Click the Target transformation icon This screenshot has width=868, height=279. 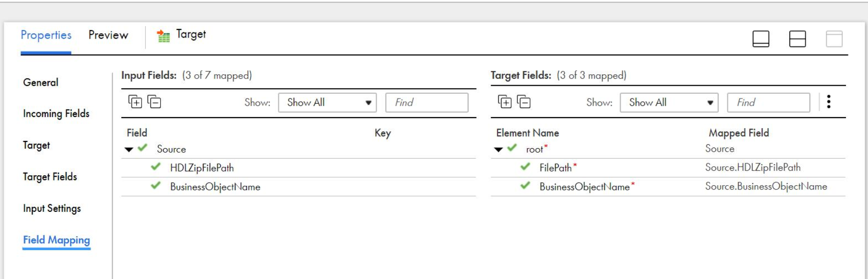tap(163, 36)
